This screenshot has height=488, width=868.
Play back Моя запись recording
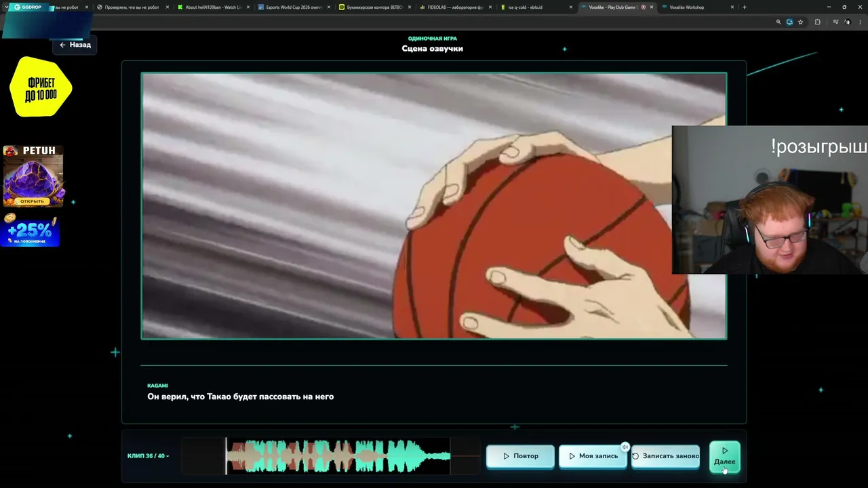pyautogui.click(x=593, y=456)
